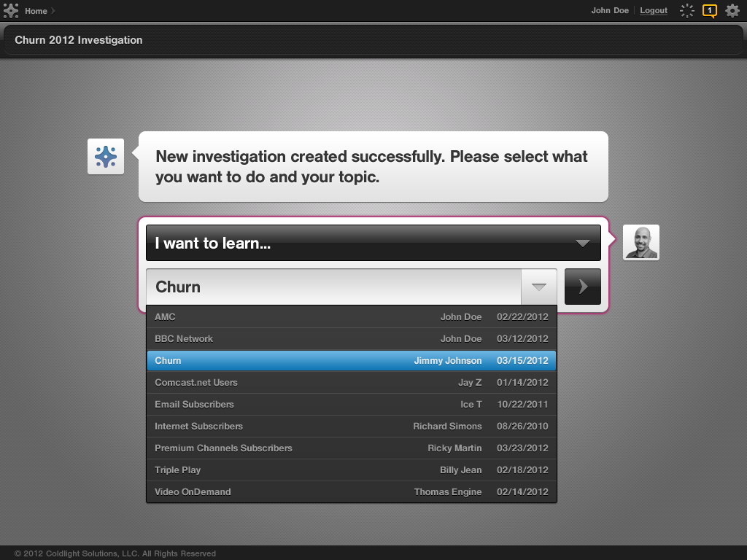Click the user profile photo thumbnail
The width and height of the screenshot is (747, 560).
(x=641, y=242)
